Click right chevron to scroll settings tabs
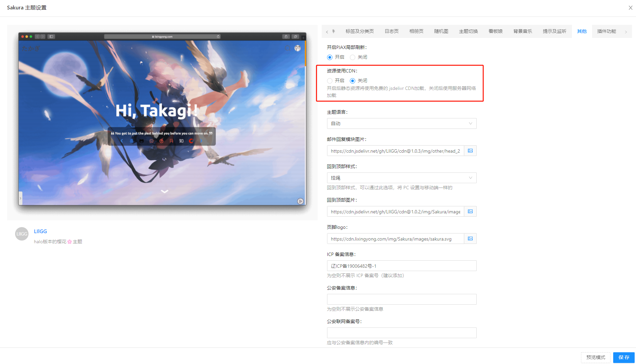Viewport: 636px width, 364px height. [x=626, y=31]
